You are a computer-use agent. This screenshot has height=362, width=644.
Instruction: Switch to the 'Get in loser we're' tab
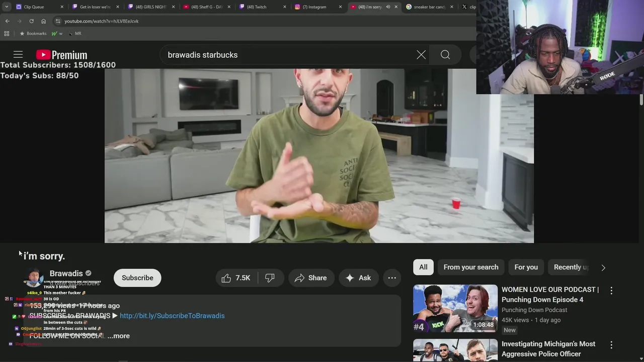click(95, 7)
